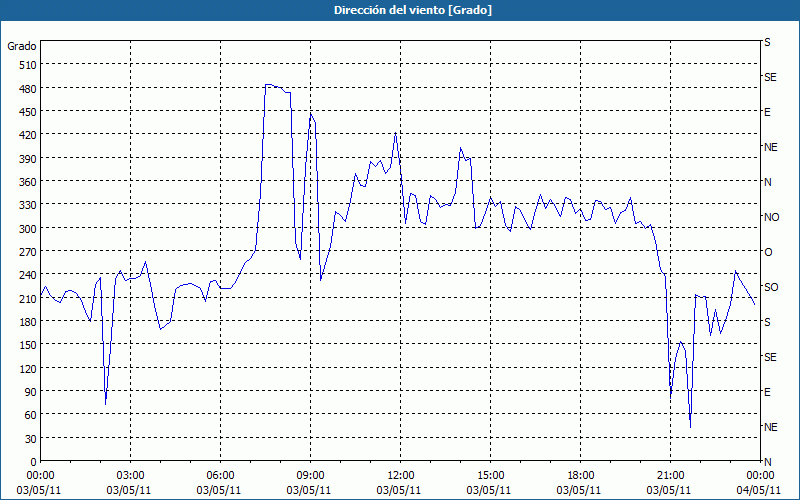800x500 pixels.
Task: Select the 510 value on the degree axis
Action: (28, 65)
